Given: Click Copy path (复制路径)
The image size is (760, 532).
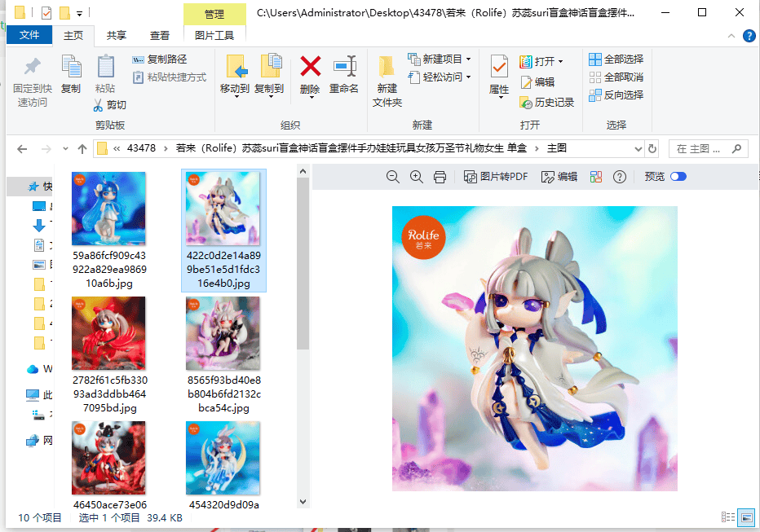Looking at the screenshot, I should tap(160, 59).
